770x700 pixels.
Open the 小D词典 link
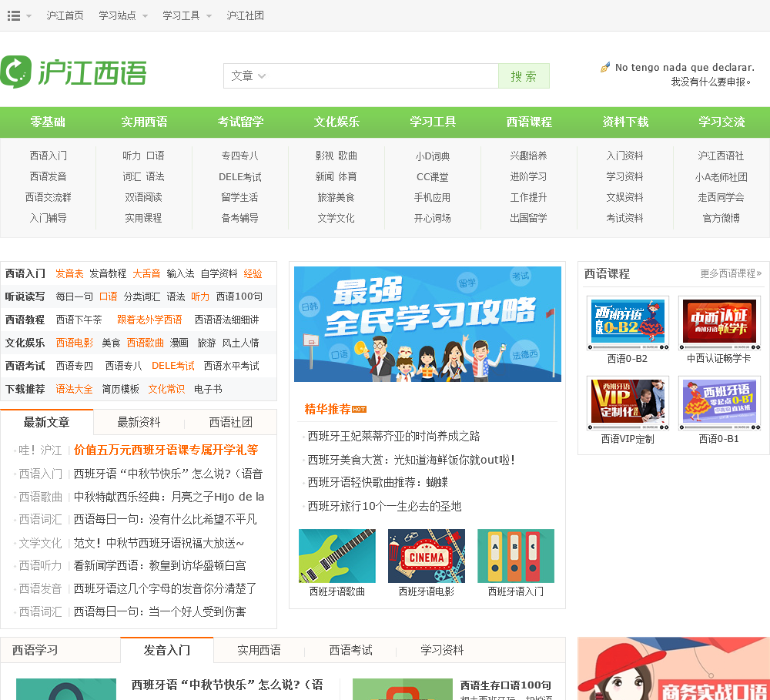click(433, 156)
